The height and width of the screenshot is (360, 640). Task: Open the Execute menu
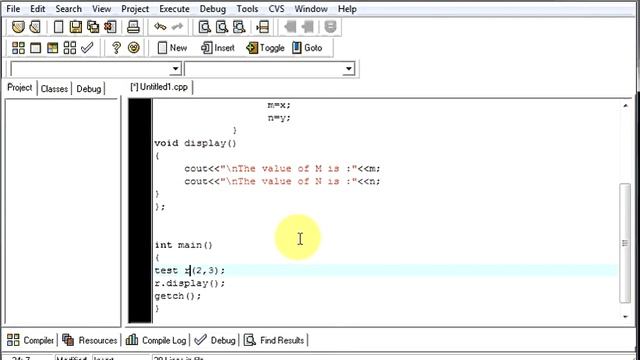pos(174,9)
